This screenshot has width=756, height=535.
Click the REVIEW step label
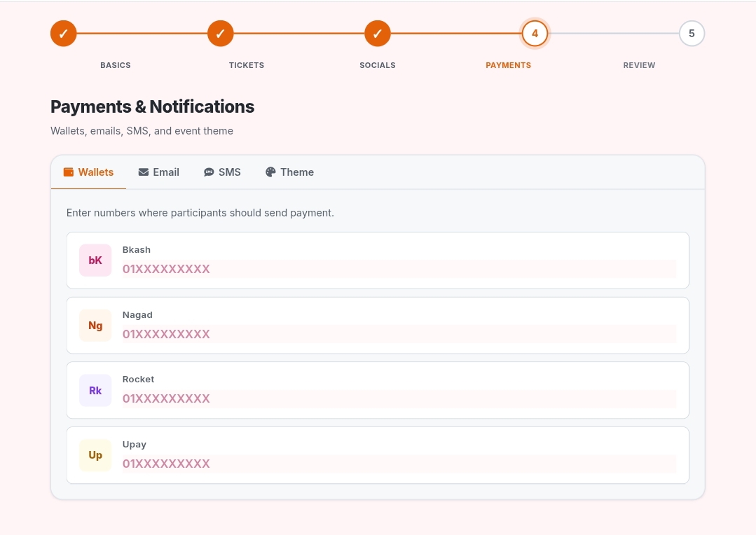tap(639, 65)
